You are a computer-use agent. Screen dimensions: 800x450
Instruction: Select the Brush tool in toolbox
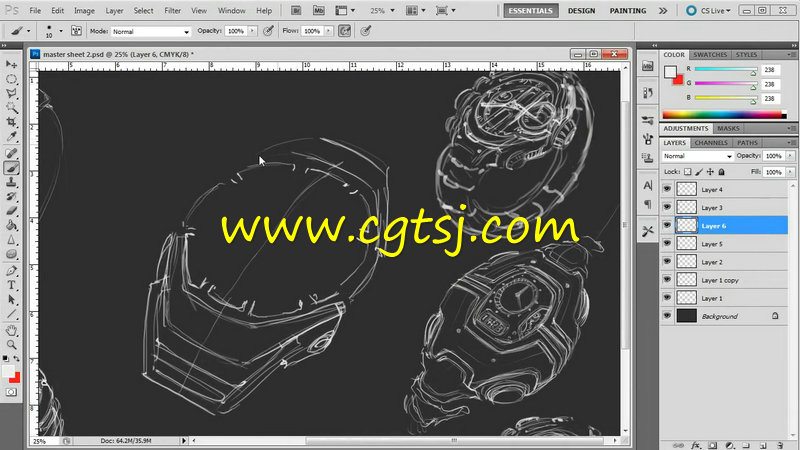point(11,168)
